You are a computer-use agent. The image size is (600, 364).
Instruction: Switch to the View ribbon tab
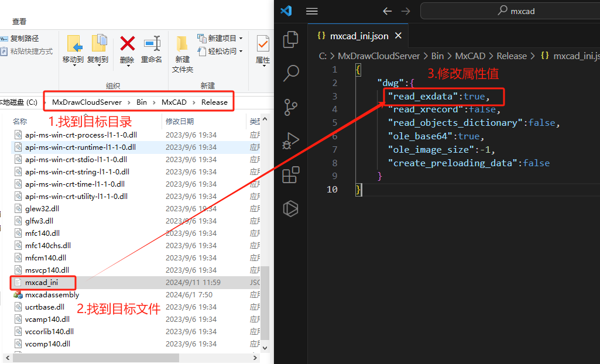click(19, 21)
